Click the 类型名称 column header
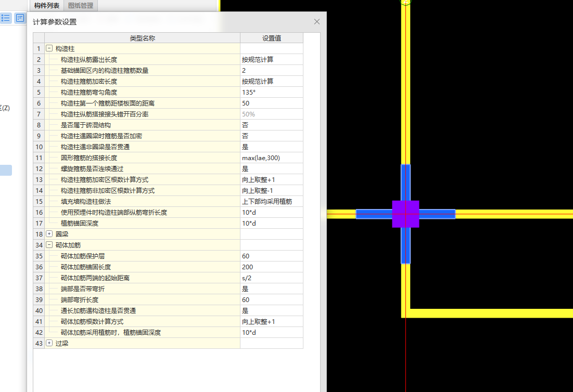This screenshot has width=573, height=392. pos(142,38)
